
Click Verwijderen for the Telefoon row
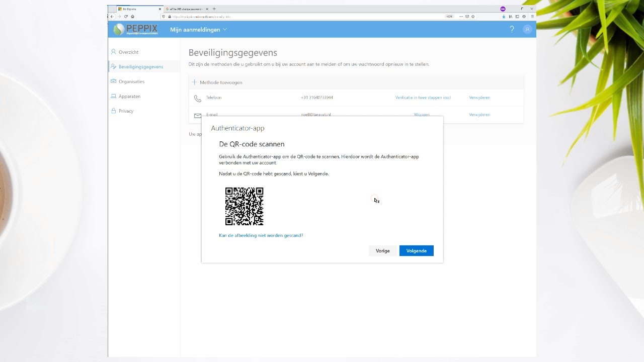(x=479, y=98)
